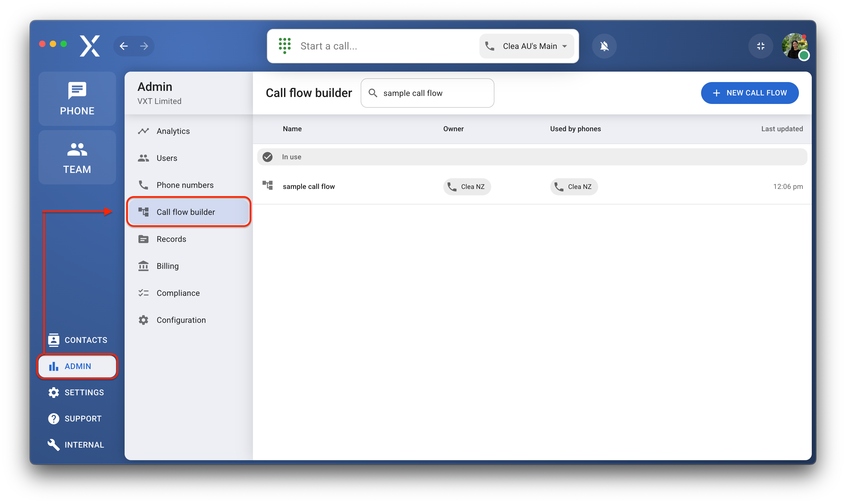Click the VXT X logo
Image resolution: width=846 pixels, height=504 pixels.
pos(90,46)
